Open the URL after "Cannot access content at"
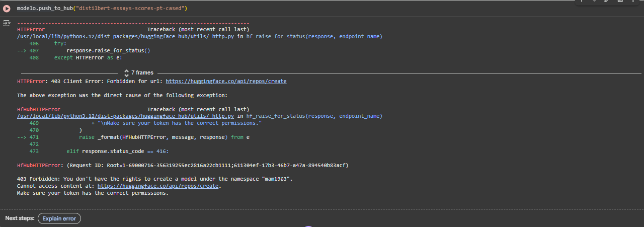The image size is (644, 227). click(x=157, y=186)
